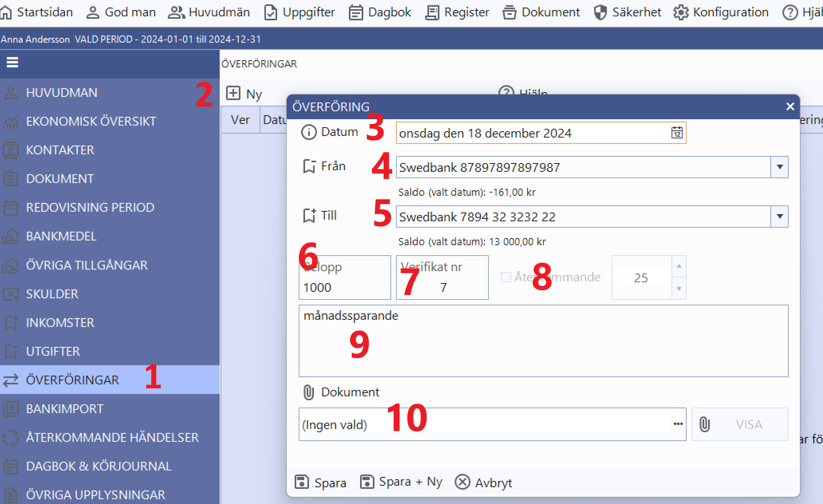The width and height of the screenshot is (823, 504).
Task: Click the browse dots in Dokument field
Action: click(678, 424)
